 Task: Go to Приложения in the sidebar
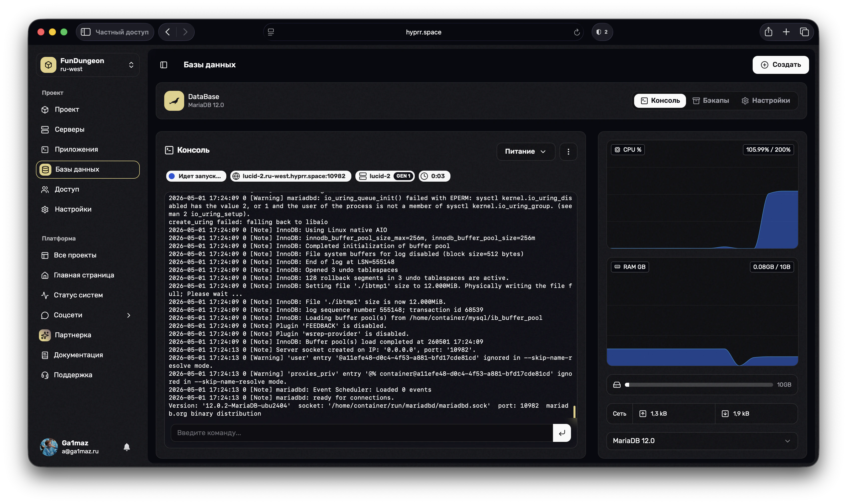pos(88,149)
